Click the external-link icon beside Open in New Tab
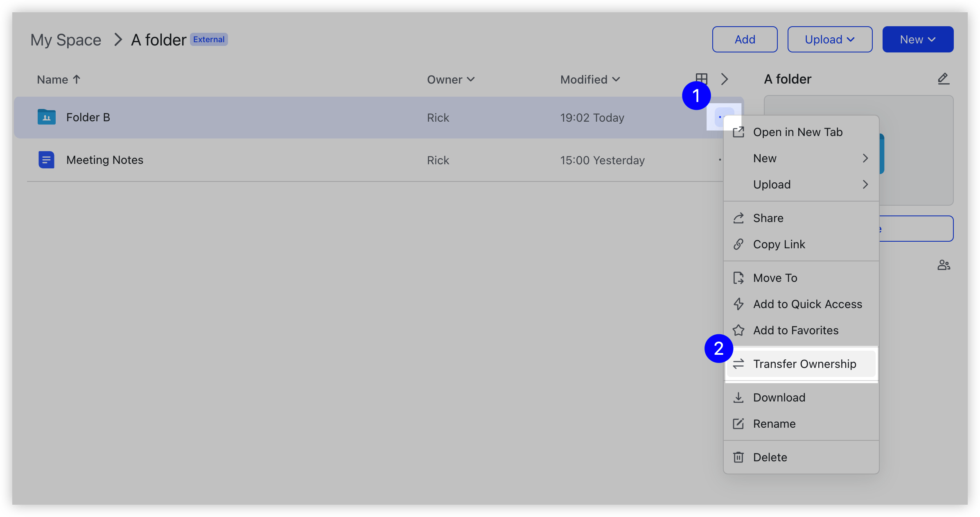Screen dimensions: 980x517 pos(739,132)
